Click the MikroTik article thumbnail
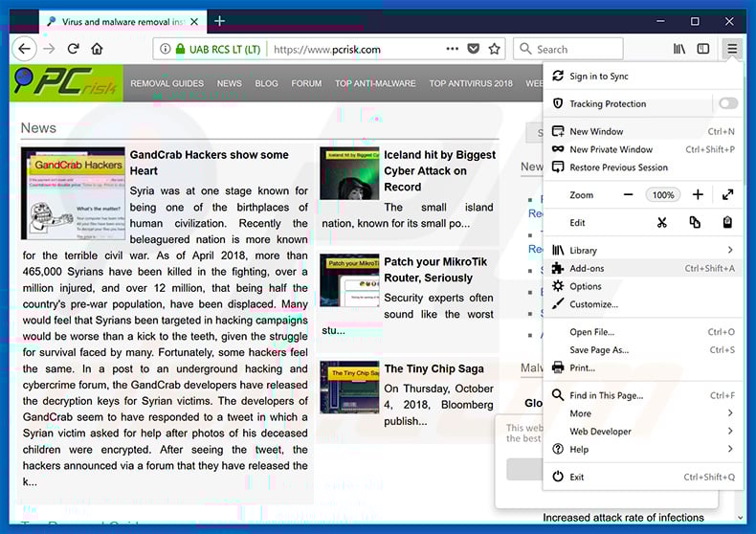The height and width of the screenshot is (534, 756). point(349,280)
